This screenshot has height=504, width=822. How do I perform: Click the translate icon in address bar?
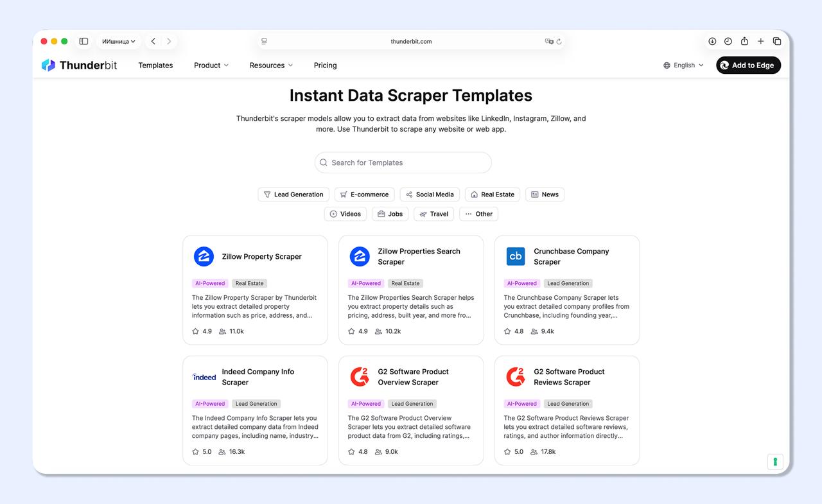[x=549, y=41]
